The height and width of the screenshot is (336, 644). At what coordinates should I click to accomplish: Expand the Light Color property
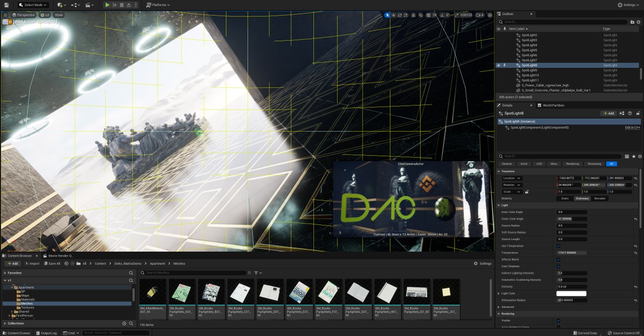tap(499, 294)
